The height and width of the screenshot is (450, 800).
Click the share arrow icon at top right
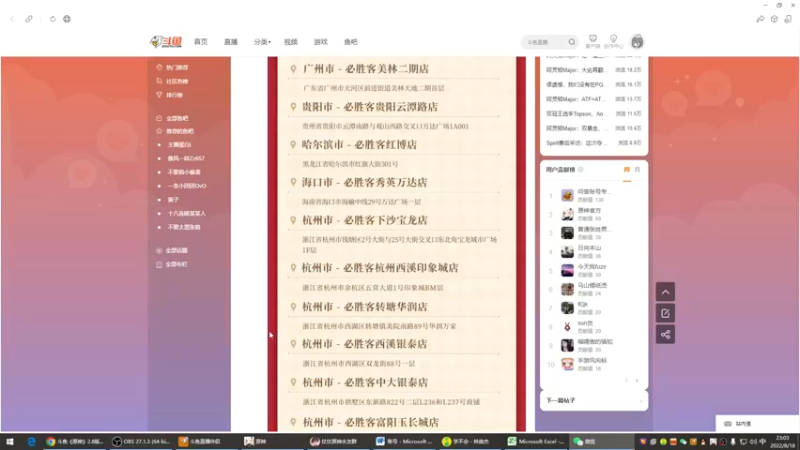click(760, 19)
